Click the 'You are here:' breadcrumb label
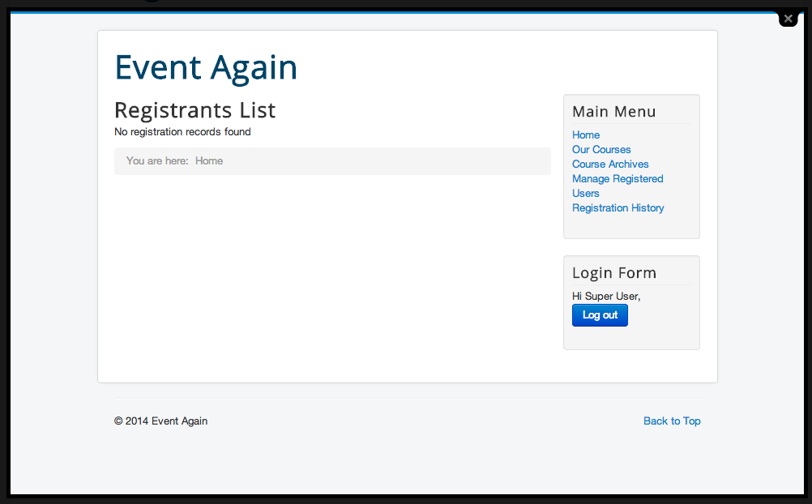The height and width of the screenshot is (504, 812). coord(157,161)
